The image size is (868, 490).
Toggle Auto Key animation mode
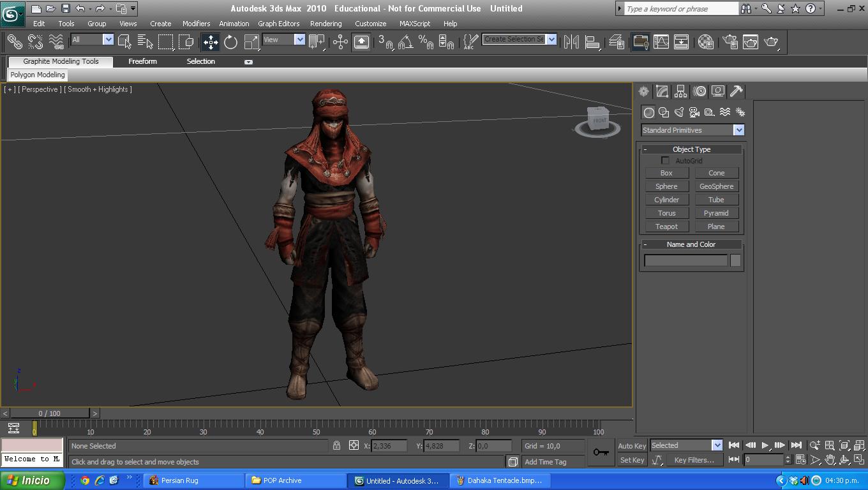coord(632,446)
